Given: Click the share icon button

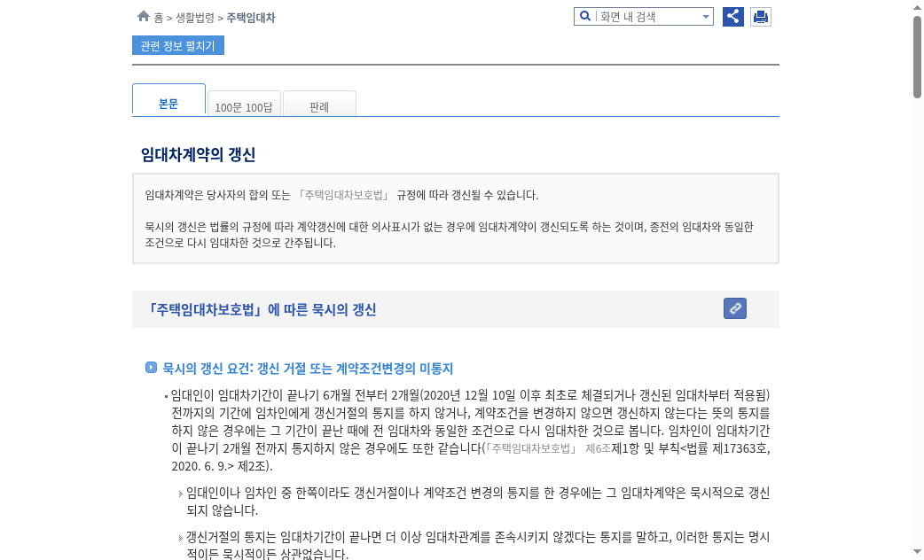Looking at the screenshot, I should (733, 17).
